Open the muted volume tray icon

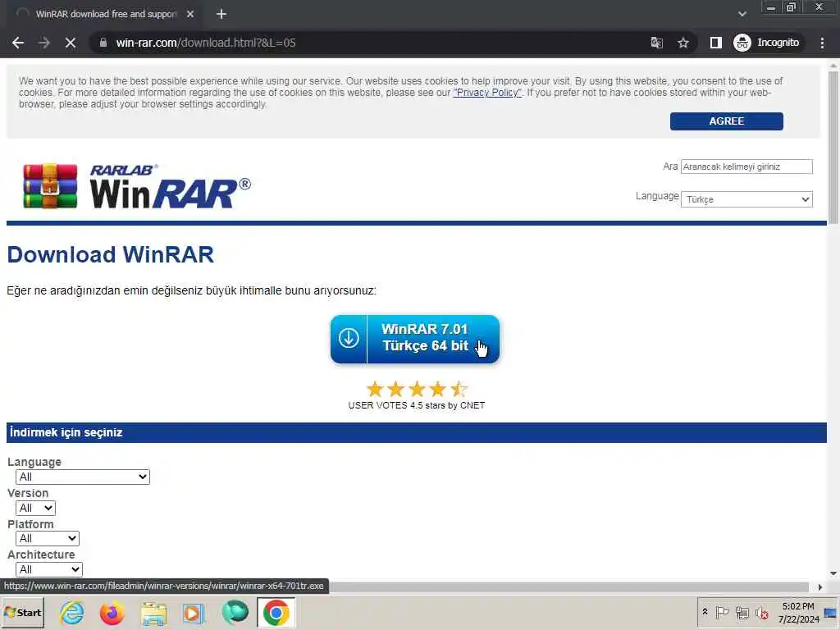[x=761, y=612]
